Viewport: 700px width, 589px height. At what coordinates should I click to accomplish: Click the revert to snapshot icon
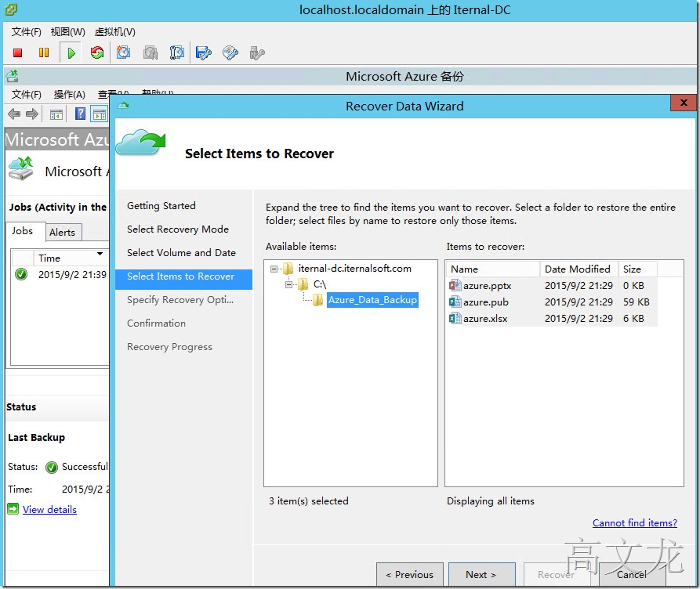pyautogui.click(x=151, y=53)
